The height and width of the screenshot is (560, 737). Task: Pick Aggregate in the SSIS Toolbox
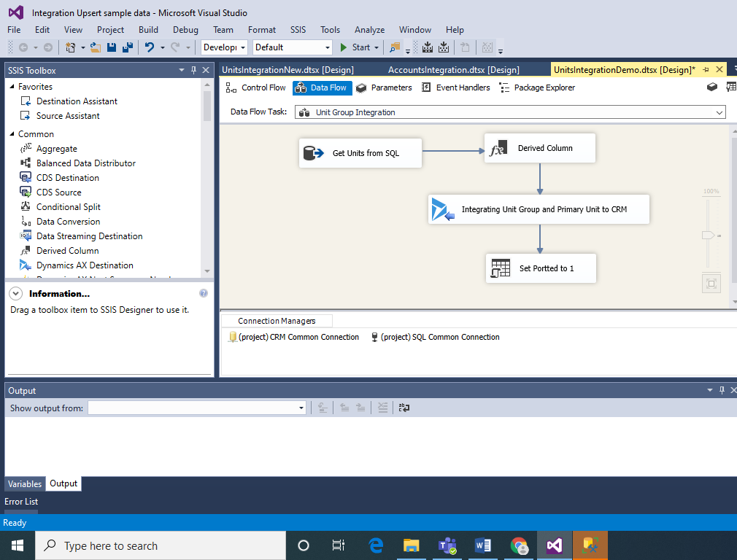pyautogui.click(x=56, y=149)
